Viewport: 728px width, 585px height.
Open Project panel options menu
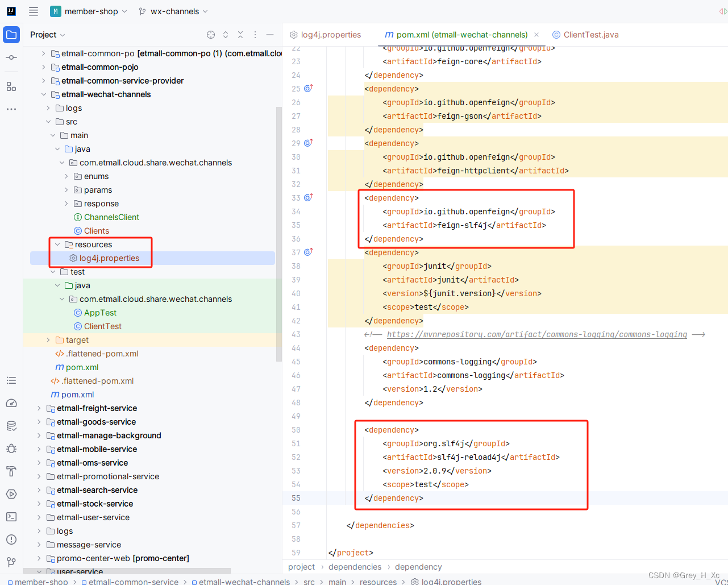255,35
